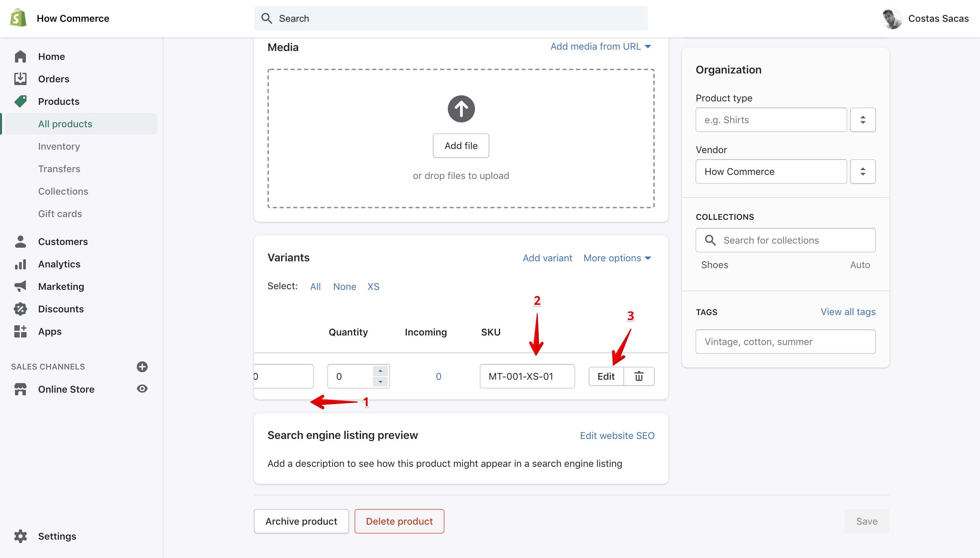
Task: Click How Commerce store name
Action: point(73,18)
